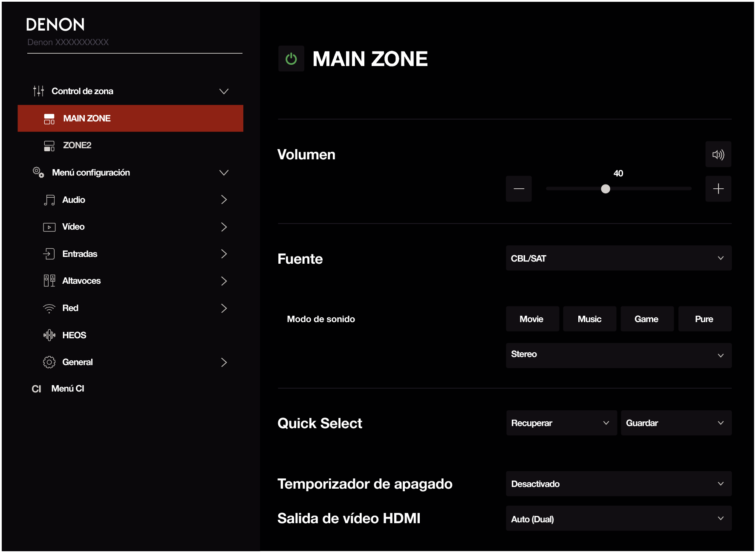Open the Salida de vídeo HDMI dropdown
Screen dimensions: 756x553
[618, 518]
